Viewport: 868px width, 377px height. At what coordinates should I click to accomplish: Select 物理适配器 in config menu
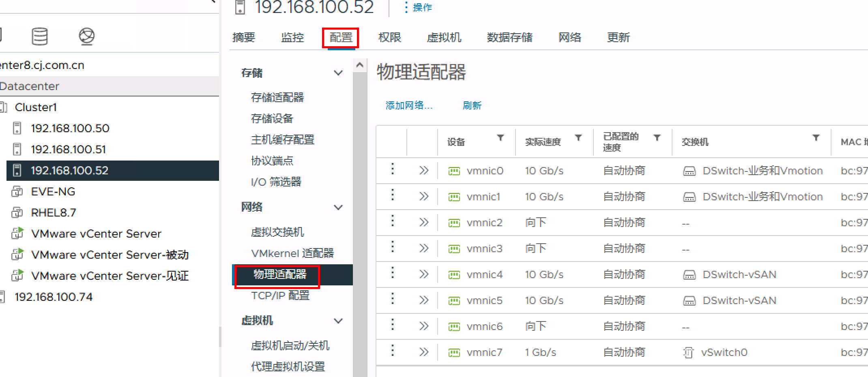click(x=292, y=274)
